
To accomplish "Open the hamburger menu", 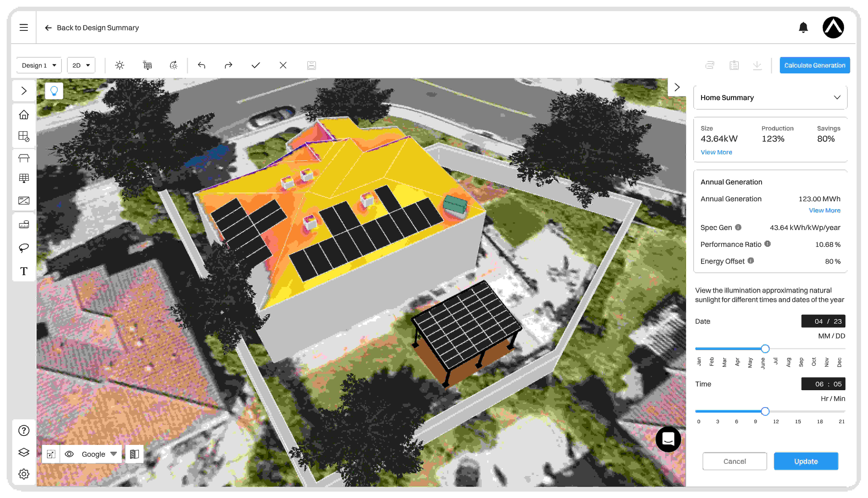I will pyautogui.click(x=24, y=27).
